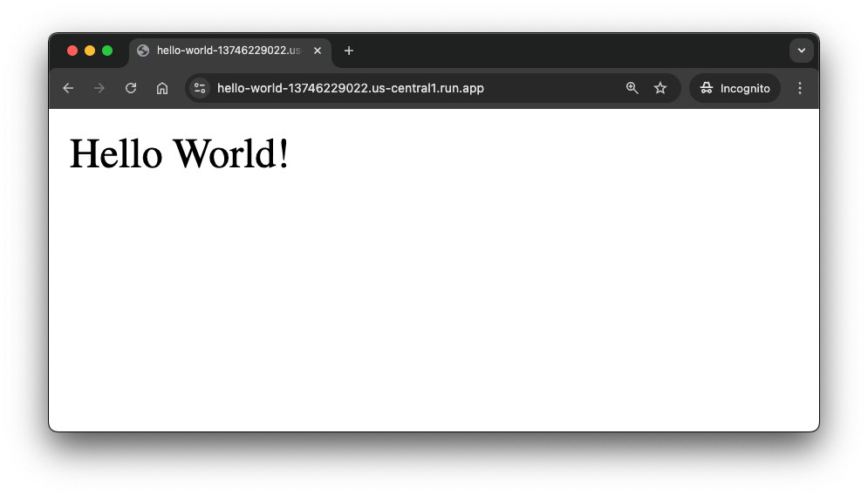Click the blank white page area
The width and height of the screenshot is (868, 496).
click(x=436, y=305)
